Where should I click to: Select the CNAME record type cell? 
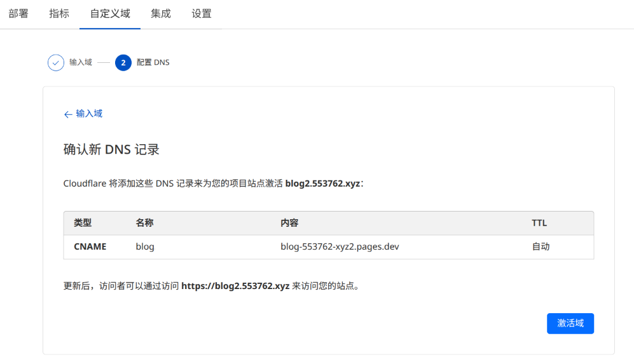pyautogui.click(x=90, y=246)
